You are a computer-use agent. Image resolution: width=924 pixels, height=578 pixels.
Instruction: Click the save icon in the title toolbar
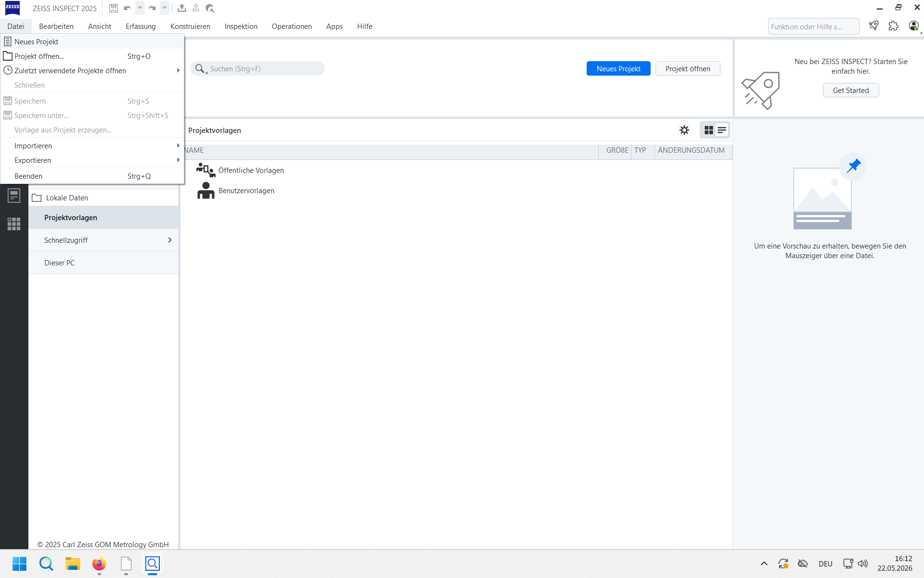coord(114,8)
